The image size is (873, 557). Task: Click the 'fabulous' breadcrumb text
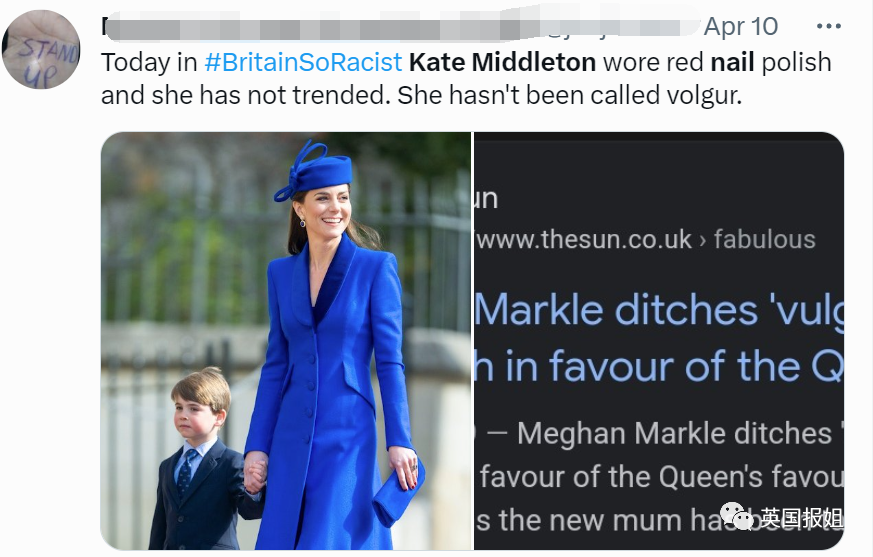[x=764, y=240]
